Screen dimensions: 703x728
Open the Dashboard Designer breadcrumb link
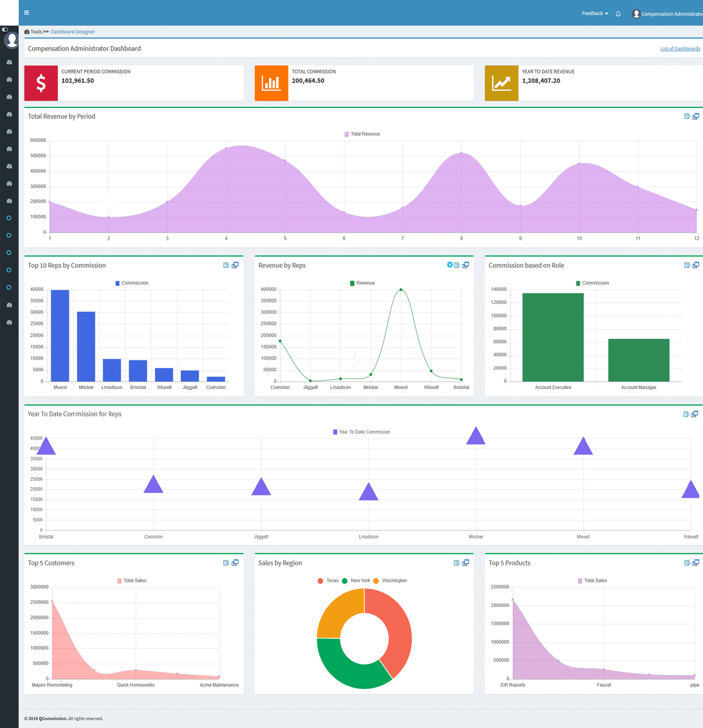(x=73, y=32)
